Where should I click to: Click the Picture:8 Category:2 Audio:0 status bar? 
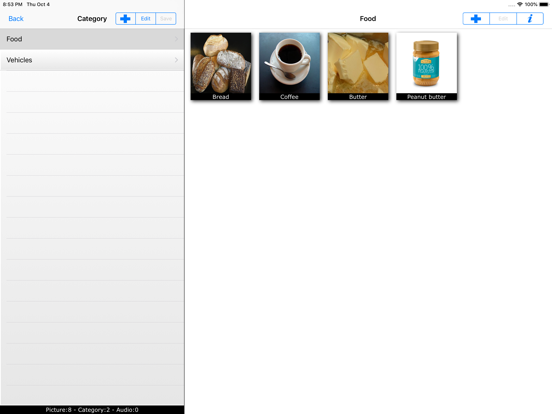pyautogui.click(x=92, y=410)
